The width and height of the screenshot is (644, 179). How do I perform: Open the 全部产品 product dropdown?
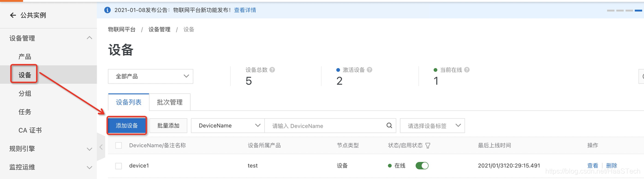pyautogui.click(x=150, y=76)
